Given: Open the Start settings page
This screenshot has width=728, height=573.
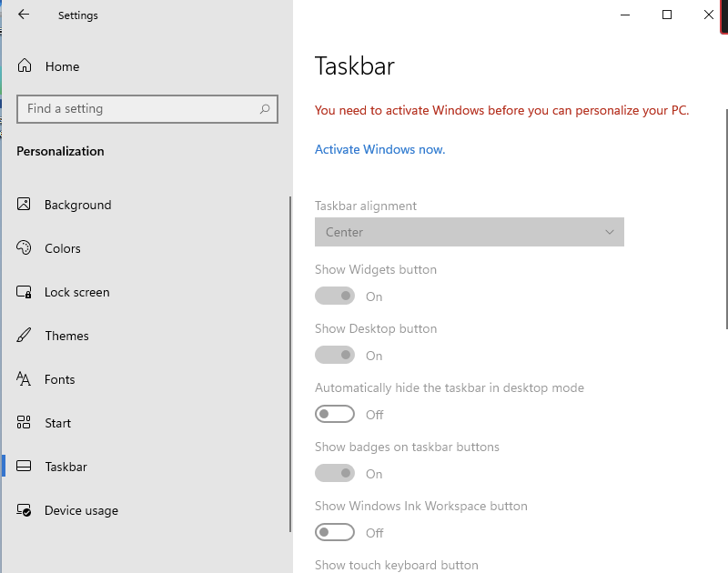Looking at the screenshot, I should click(57, 423).
